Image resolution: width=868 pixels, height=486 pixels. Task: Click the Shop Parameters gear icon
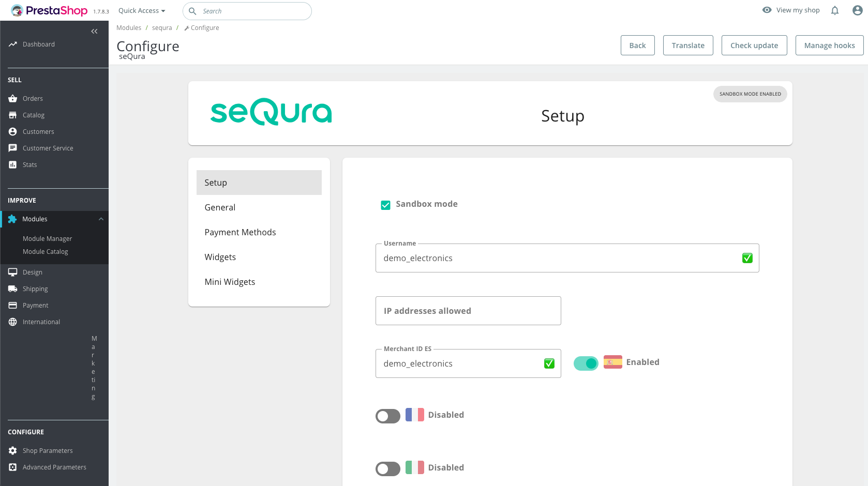13,450
